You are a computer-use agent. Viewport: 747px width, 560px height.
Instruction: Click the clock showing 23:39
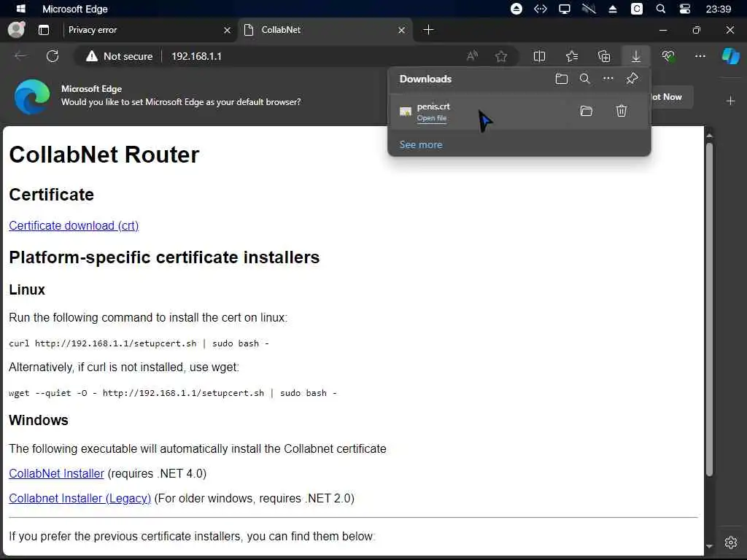click(x=718, y=9)
